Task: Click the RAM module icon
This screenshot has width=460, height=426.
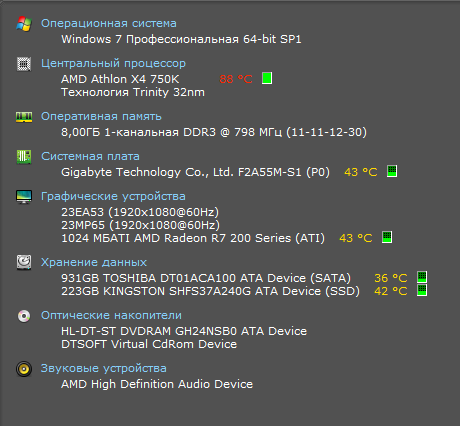Action: [x=24, y=117]
